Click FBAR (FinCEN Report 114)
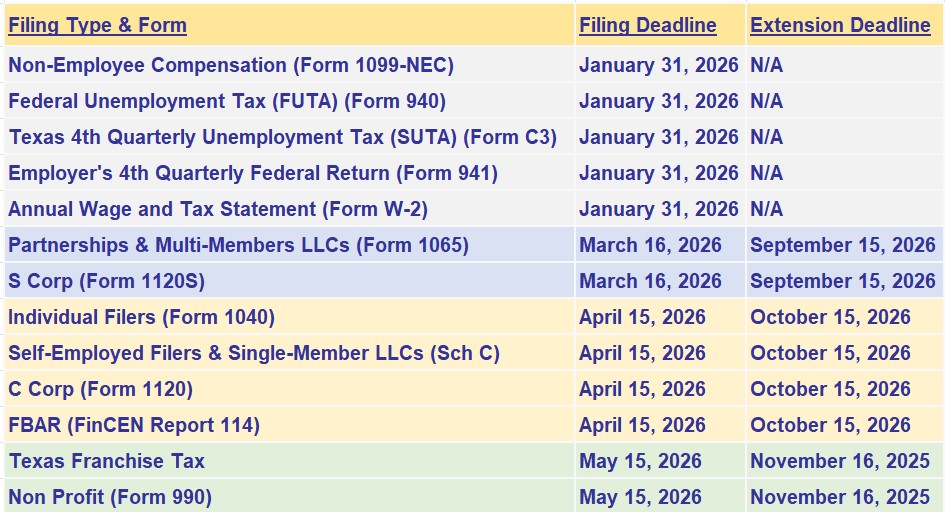The height and width of the screenshot is (512, 945). coord(134,425)
